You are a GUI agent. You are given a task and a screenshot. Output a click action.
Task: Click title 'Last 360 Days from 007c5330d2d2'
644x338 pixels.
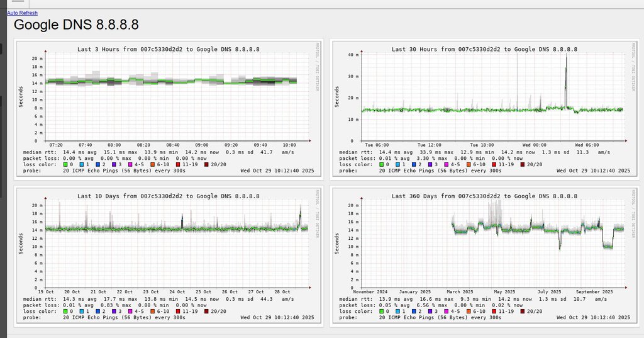click(446, 196)
